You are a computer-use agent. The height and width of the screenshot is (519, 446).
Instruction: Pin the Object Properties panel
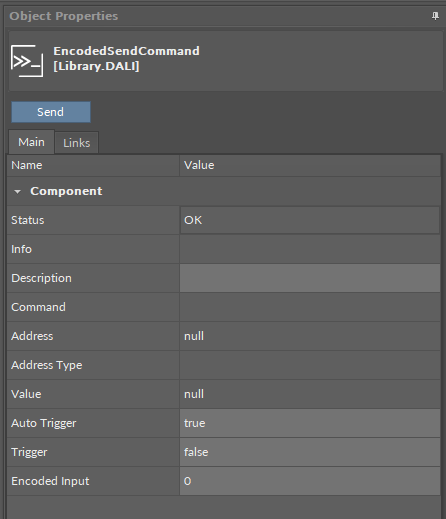click(x=435, y=16)
